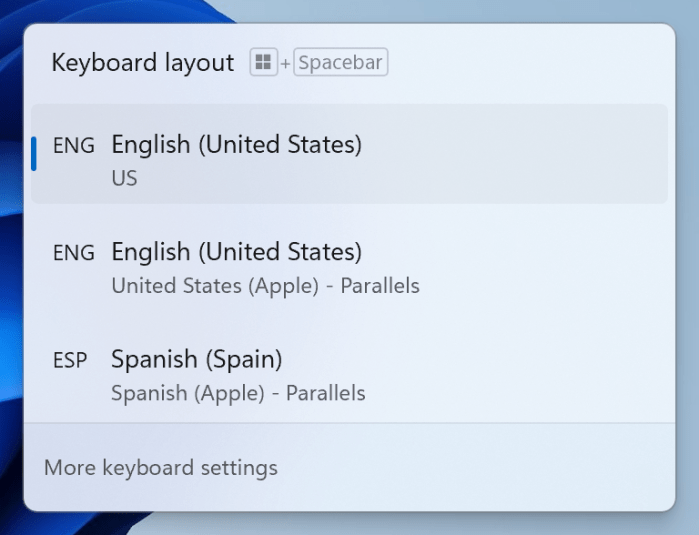This screenshot has width=699, height=535.
Task: Click the highlighted 'English (United States)' name
Action: 236,145
